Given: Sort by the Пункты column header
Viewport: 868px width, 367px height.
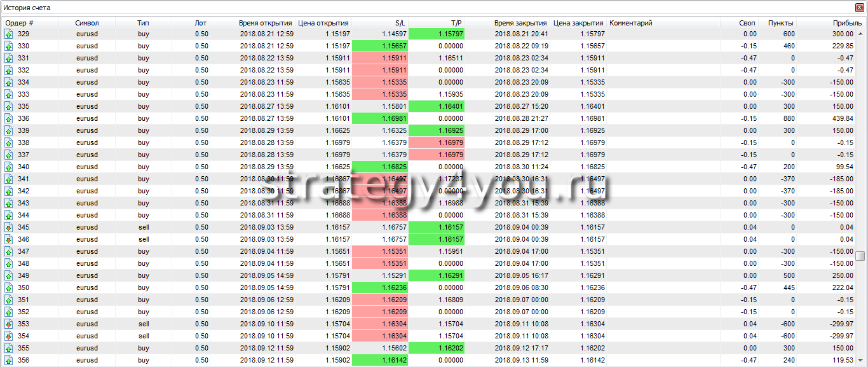Looking at the screenshot, I should (x=779, y=23).
